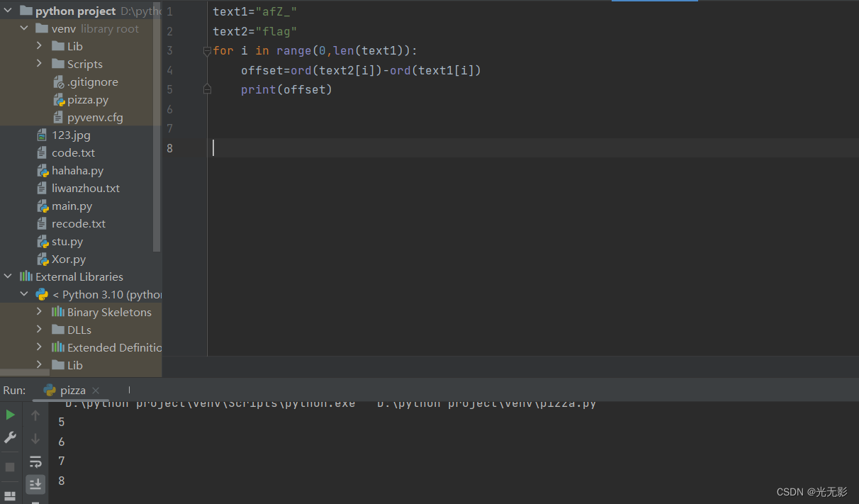Viewport: 859px width, 504px height.
Task: Expand the Lib folder inside venv
Action: coord(40,46)
